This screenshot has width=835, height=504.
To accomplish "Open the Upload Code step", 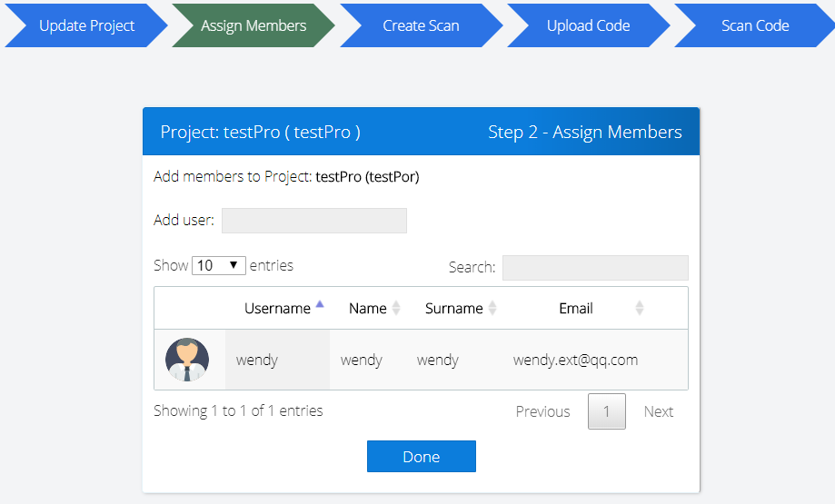I will (589, 25).
